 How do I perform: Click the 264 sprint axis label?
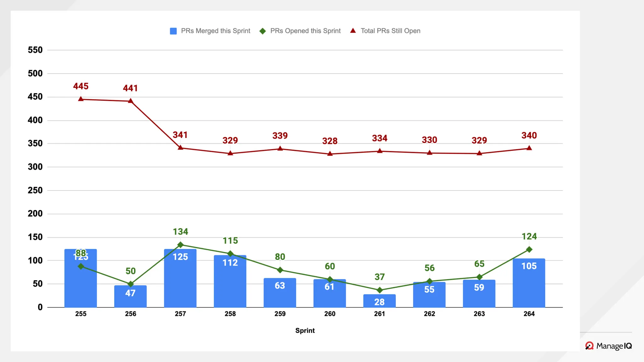(x=529, y=314)
